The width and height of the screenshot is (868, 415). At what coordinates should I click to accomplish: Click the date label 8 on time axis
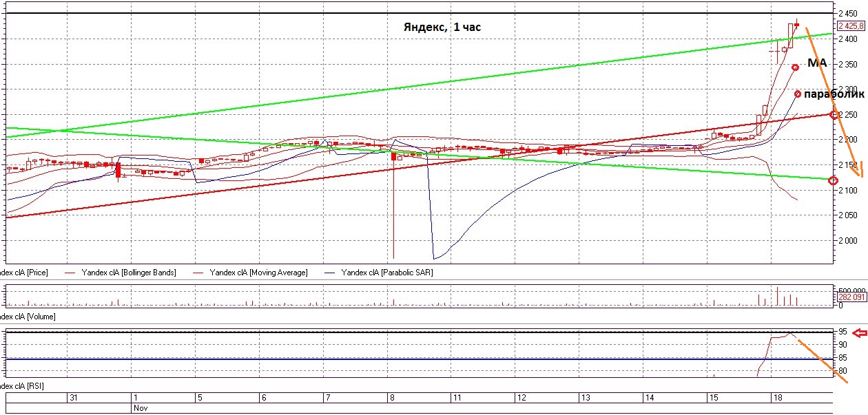click(x=392, y=398)
